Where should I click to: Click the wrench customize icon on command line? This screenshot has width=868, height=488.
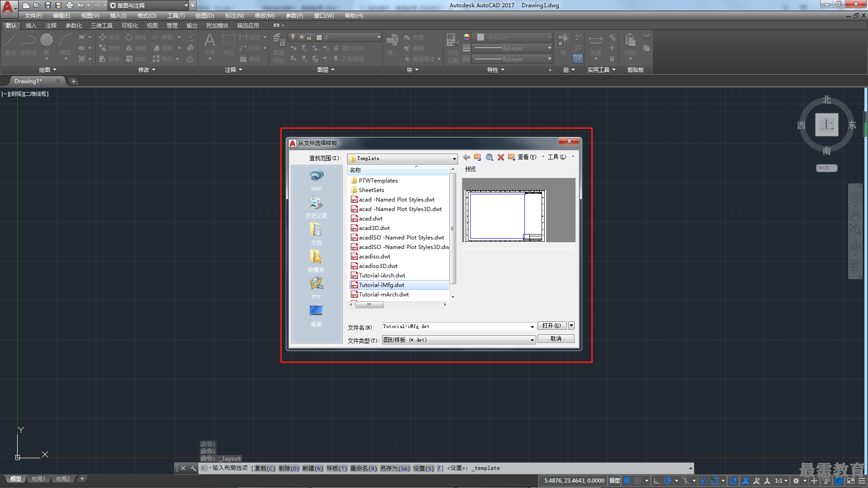coord(193,468)
